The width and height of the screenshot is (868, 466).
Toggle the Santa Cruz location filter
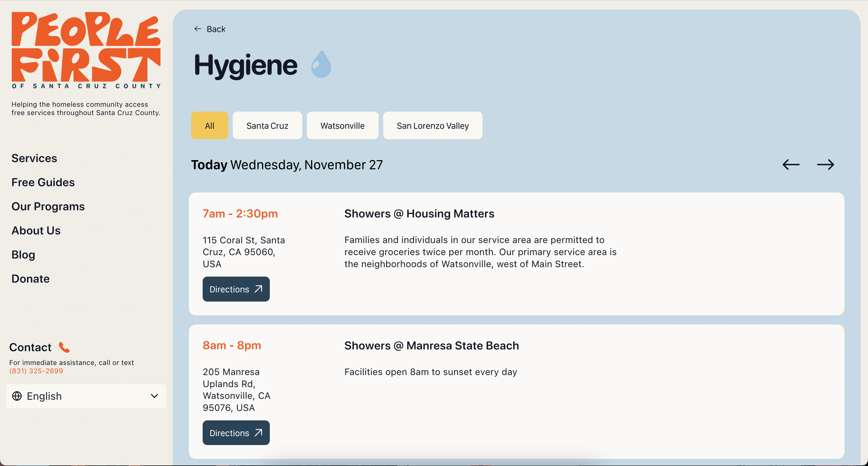[267, 125]
